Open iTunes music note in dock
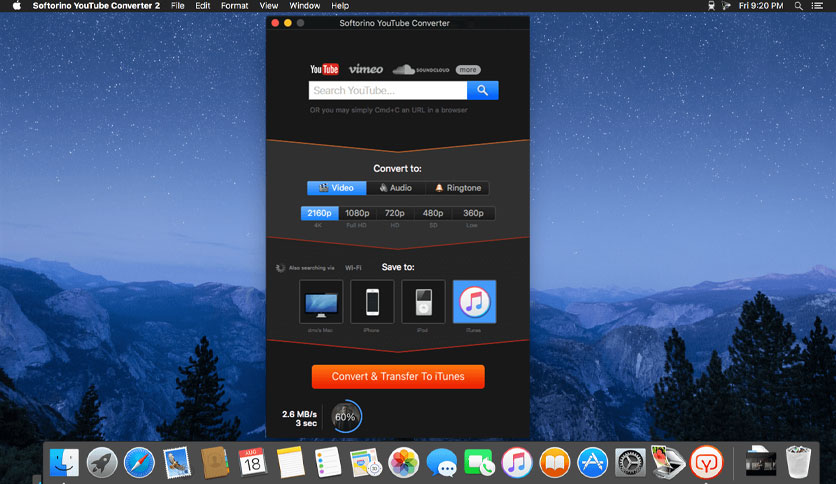836x484 pixels. tap(517, 462)
